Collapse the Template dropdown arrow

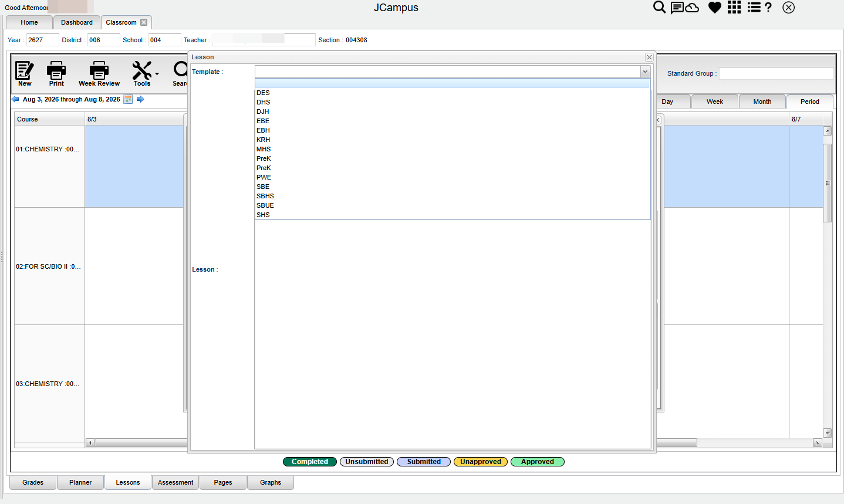pyautogui.click(x=645, y=72)
